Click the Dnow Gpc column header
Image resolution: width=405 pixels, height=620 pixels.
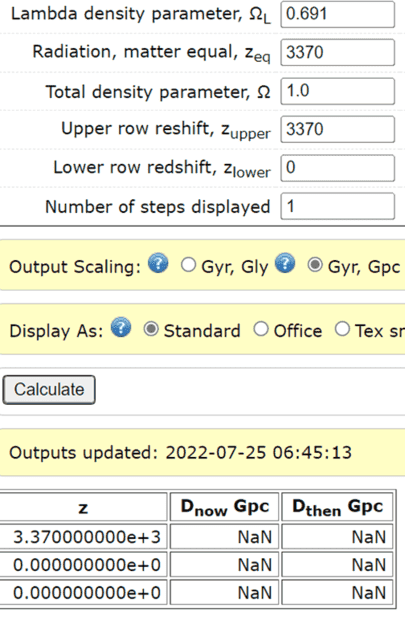225,507
